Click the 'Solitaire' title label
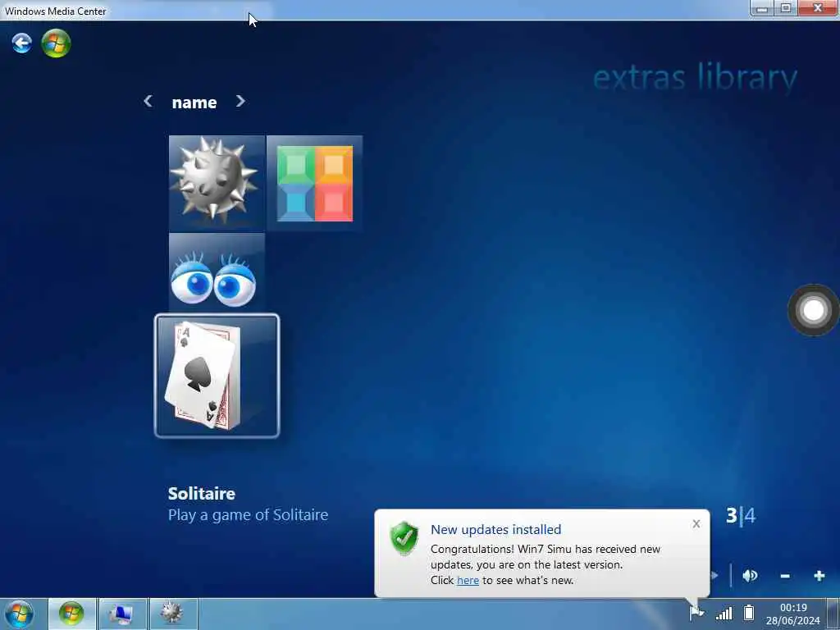 (x=202, y=493)
